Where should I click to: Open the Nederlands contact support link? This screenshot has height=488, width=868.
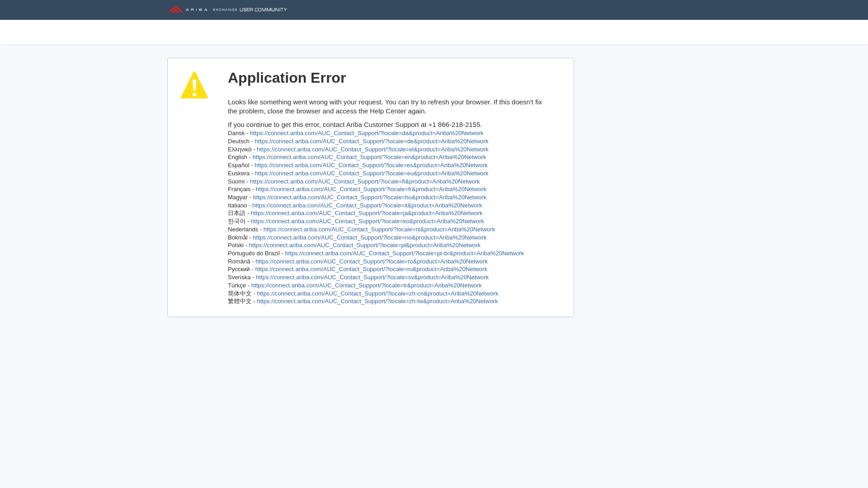379,230
